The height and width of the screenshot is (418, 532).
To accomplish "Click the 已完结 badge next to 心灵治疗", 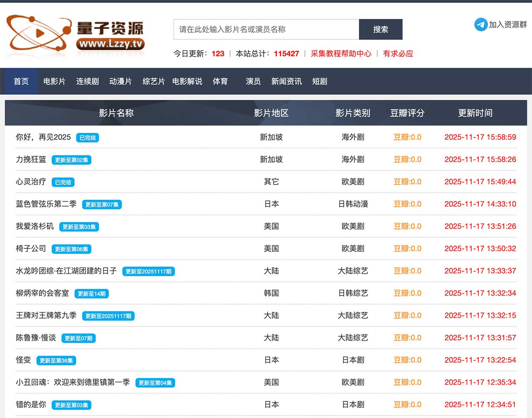I will point(63,182).
